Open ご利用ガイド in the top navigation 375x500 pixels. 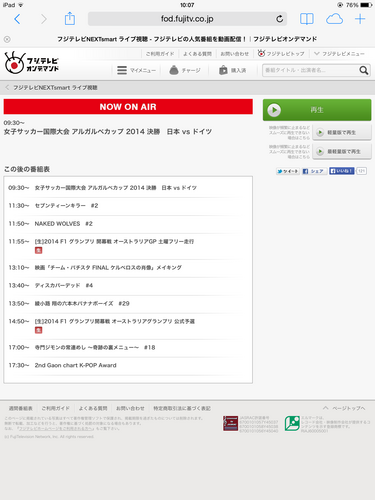point(160,54)
